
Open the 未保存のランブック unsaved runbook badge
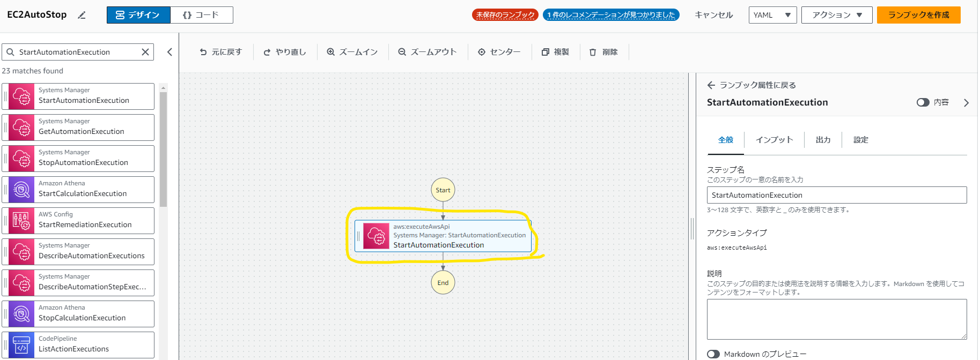[505, 15]
